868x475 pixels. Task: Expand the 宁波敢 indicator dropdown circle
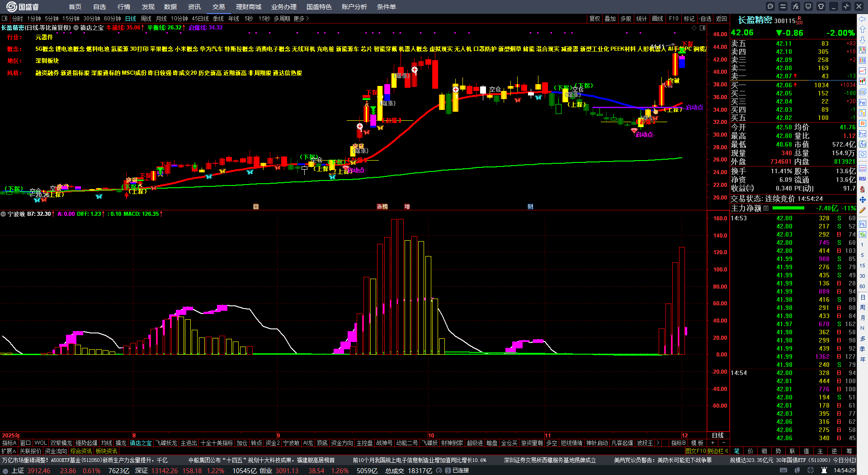pos(3,214)
